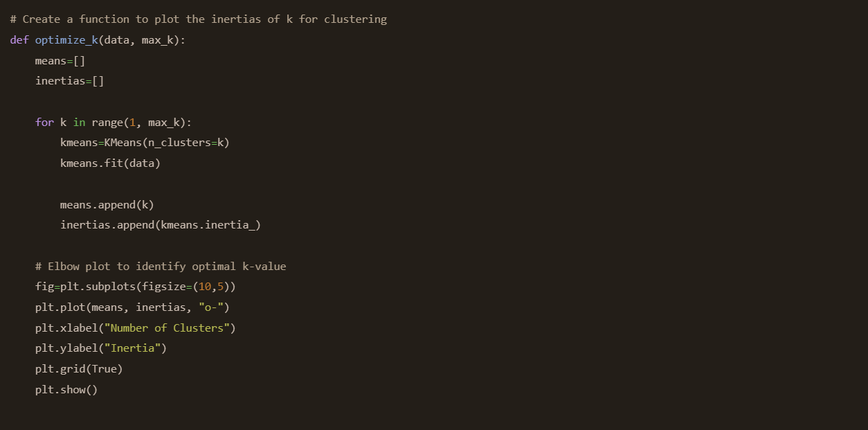This screenshot has width=868, height=430.
Task: Click the max_k parameter in function signature
Action: point(158,40)
